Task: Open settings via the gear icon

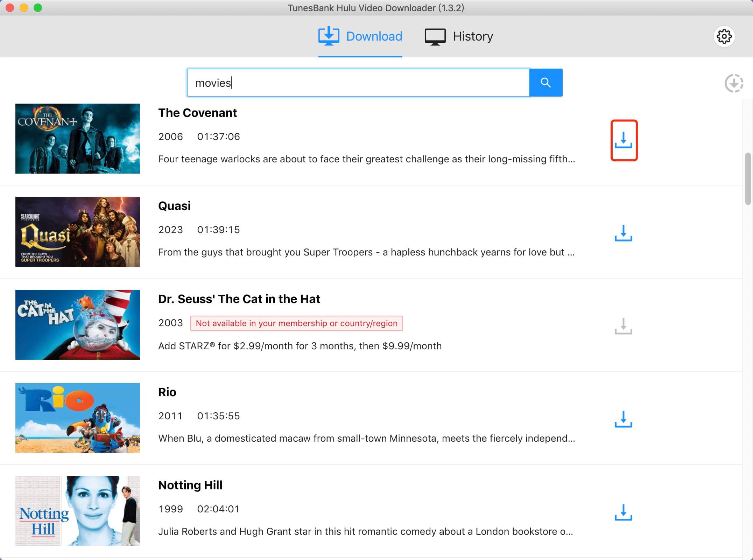Action: click(724, 36)
